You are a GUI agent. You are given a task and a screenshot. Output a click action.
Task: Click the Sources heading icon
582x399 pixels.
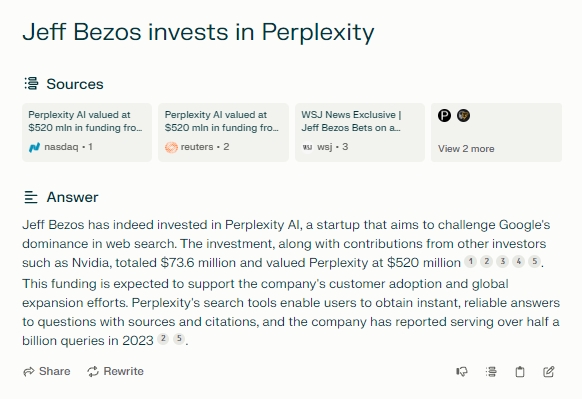(31, 84)
